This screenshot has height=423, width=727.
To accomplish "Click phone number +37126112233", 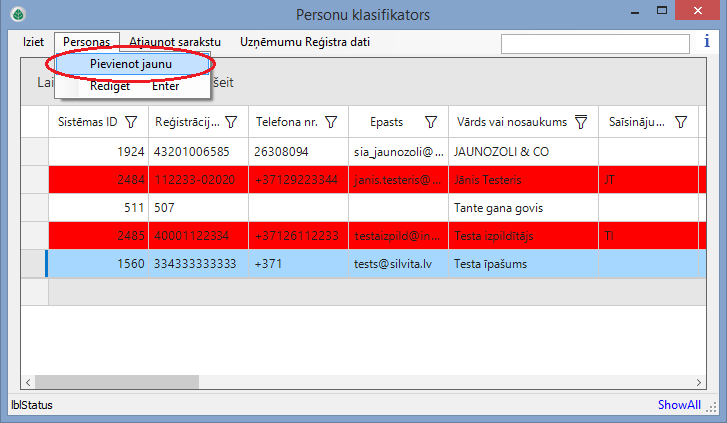I will point(299,236).
